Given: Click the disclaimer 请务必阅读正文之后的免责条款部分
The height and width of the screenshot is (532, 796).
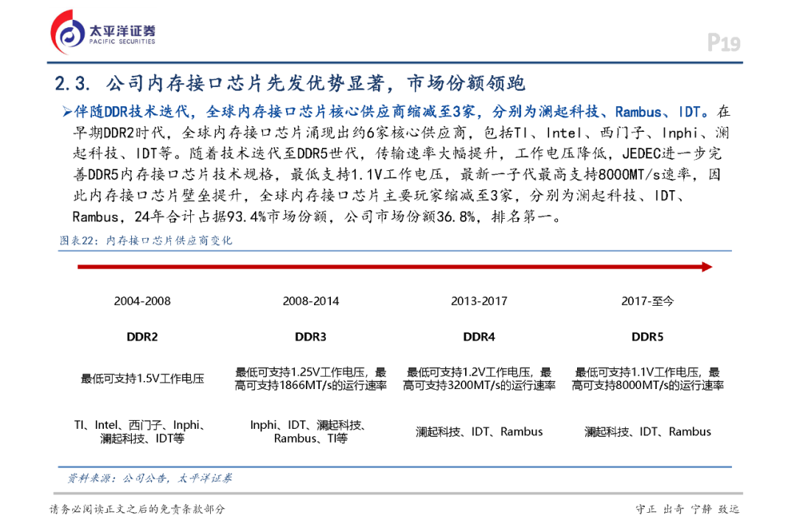Looking at the screenshot, I should (137, 509).
